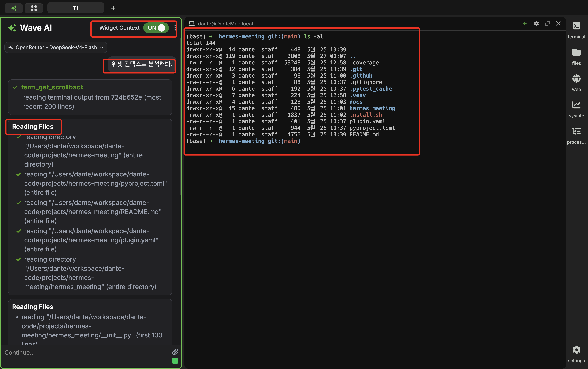Screen dimensions: 588x369
Task: Click the pyproject.toml reading entry
Action: 95,183
